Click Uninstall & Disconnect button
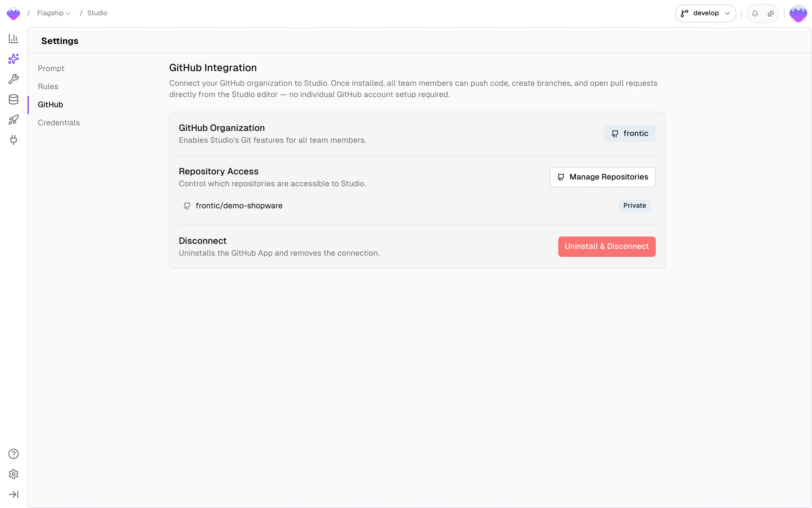 click(607, 247)
